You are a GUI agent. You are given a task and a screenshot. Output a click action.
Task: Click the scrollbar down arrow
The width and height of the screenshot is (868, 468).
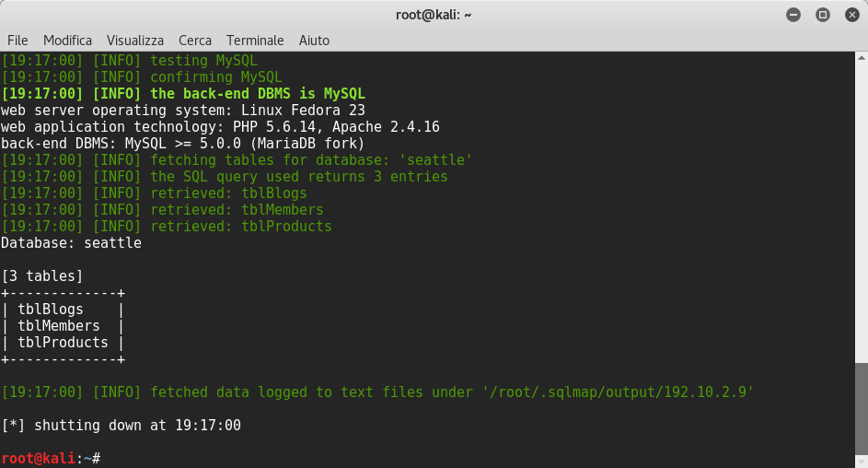tap(862, 462)
